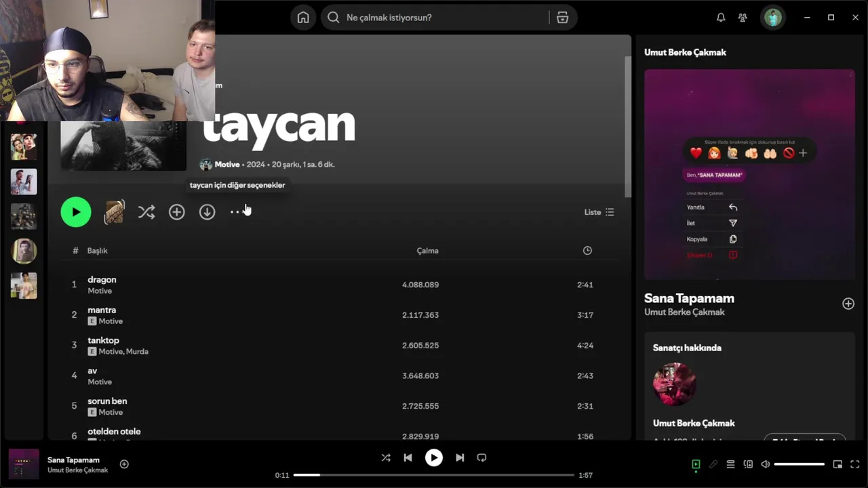Click the main content vertical scrollbar
Screen dimensions: 868x488
pos(628,127)
